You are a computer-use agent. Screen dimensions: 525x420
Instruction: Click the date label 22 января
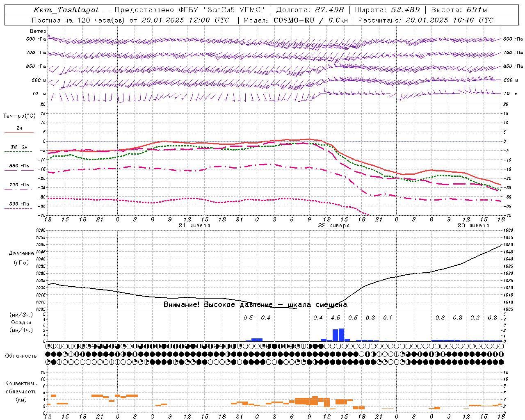pos(334,226)
